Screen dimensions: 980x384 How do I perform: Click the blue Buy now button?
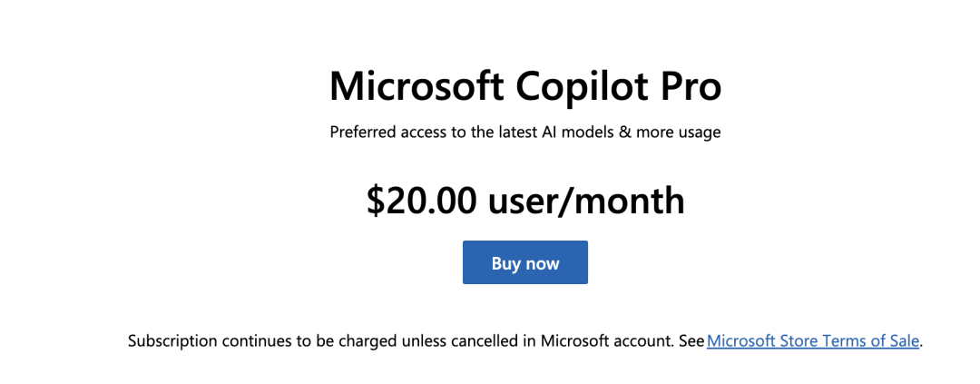pyautogui.click(x=525, y=262)
